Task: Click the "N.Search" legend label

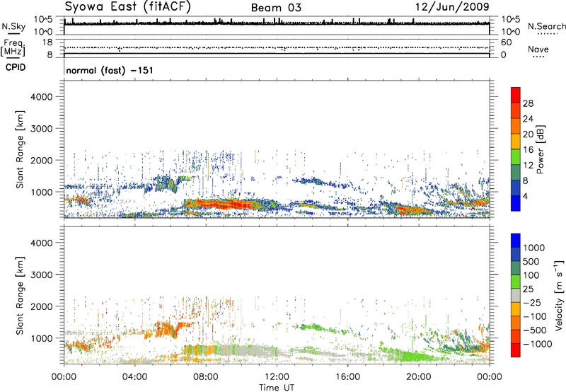Action: coord(546,26)
